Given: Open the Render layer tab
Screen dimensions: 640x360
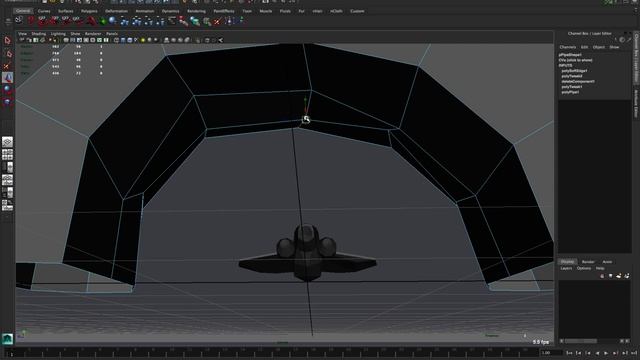Looking at the screenshot, I should click(588, 262).
